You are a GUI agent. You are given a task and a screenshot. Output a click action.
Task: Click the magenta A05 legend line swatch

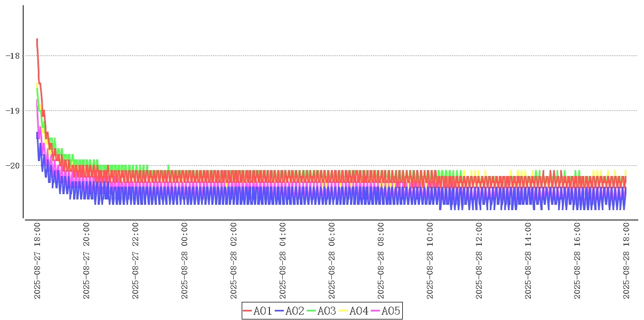376,311
